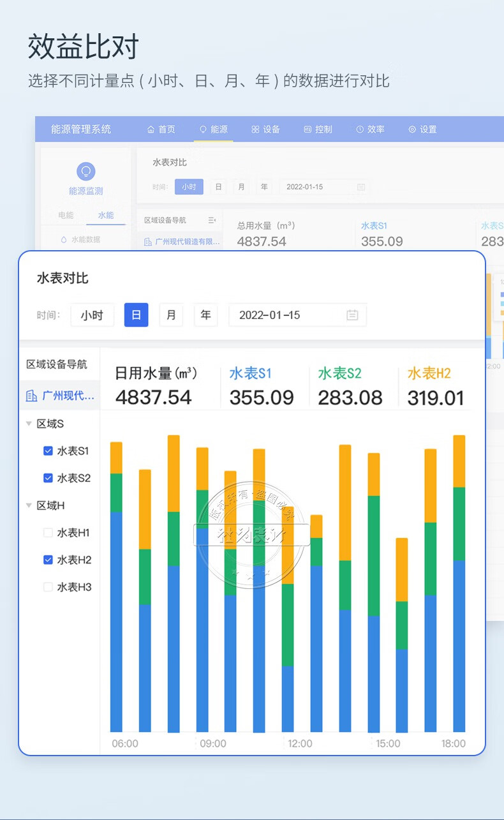The image size is (504, 820).
Task: Click the 控制 panel icon
Action: click(x=308, y=129)
